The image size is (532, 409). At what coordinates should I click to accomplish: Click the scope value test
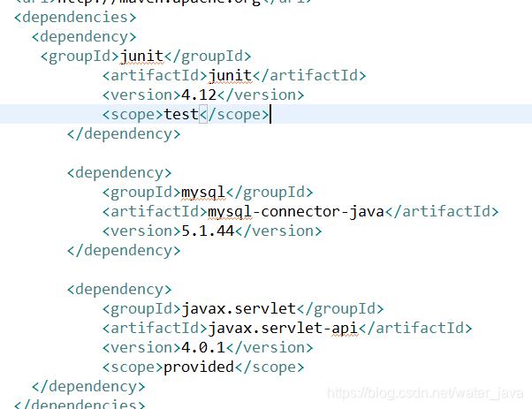click(x=181, y=114)
